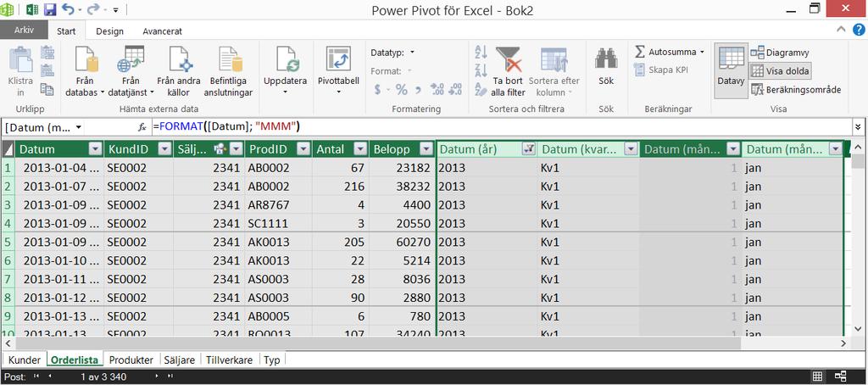Open the Avancerat ribbon tab

pyautogui.click(x=162, y=31)
